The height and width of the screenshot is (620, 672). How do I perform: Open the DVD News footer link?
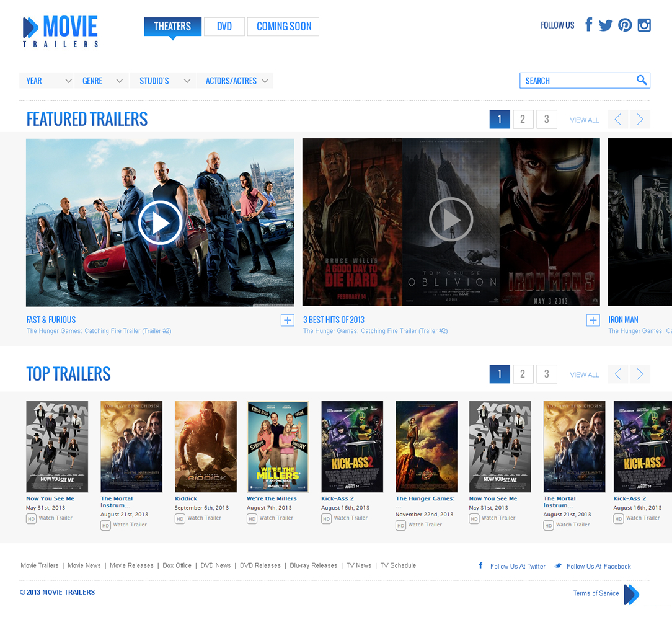[x=216, y=565]
